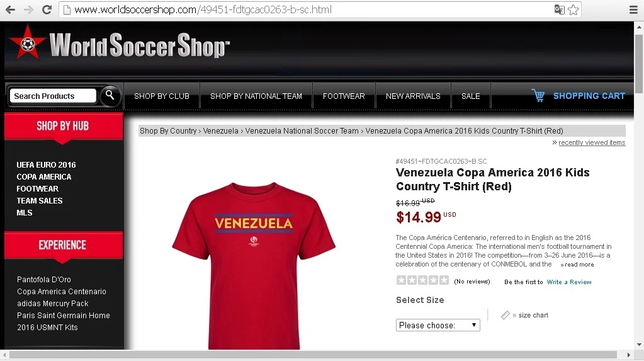This screenshot has width=644, height=361.
Task: Click the search magnifier button
Action: [110, 95]
